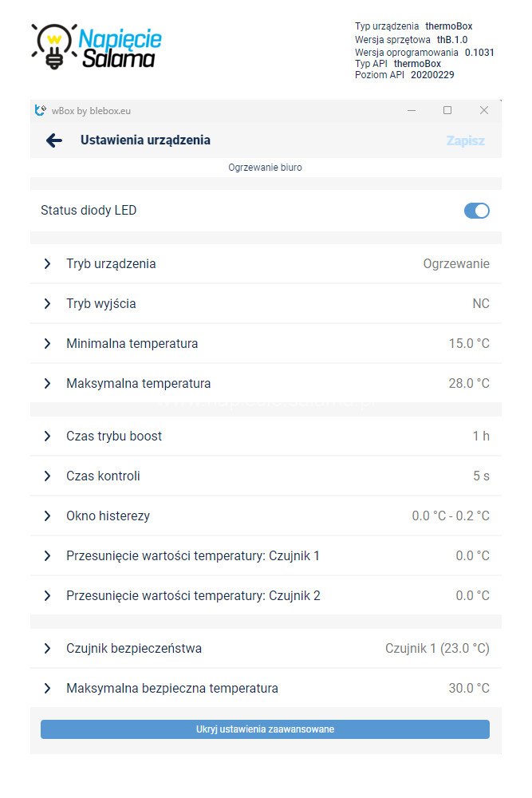Viewport: 532px width, 798px height.
Task: Toggle the Status diody LED switch
Action: click(476, 211)
